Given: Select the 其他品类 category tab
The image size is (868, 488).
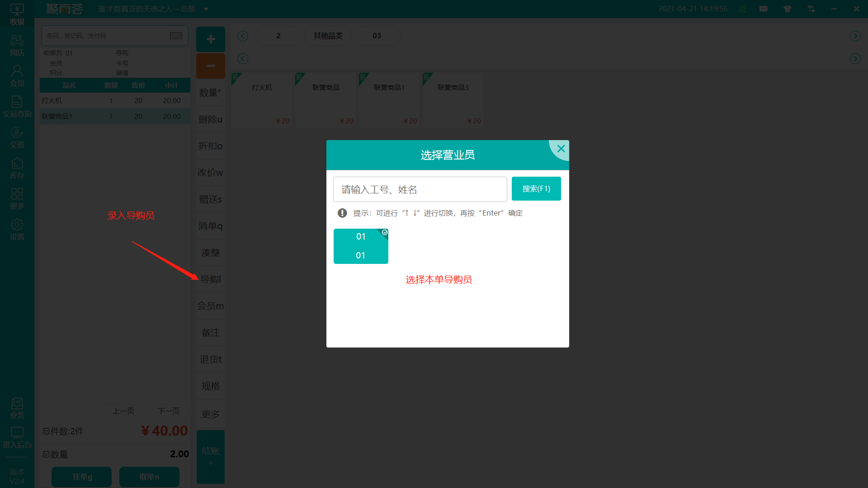Looking at the screenshot, I should tap(328, 36).
